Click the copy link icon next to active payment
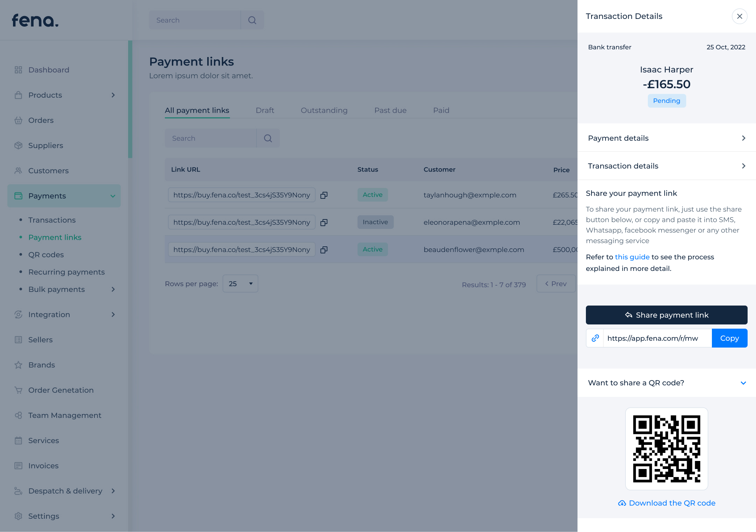Image resolution: width=756 pixels, height=532 pixels. tap(325, 195)
